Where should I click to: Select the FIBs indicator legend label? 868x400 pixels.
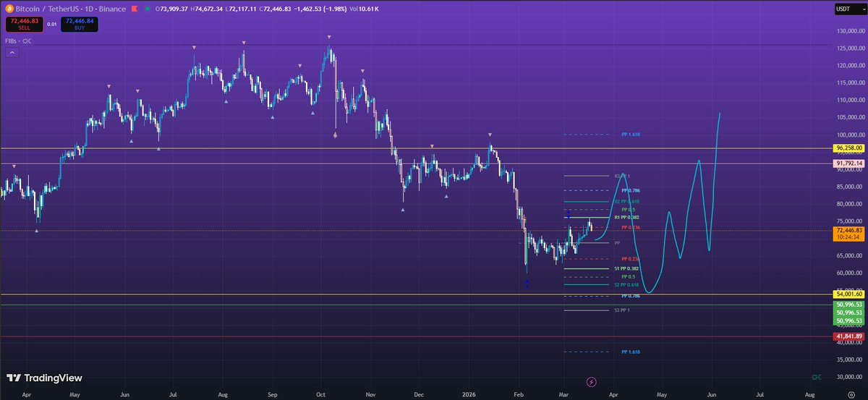click(11, 41)
